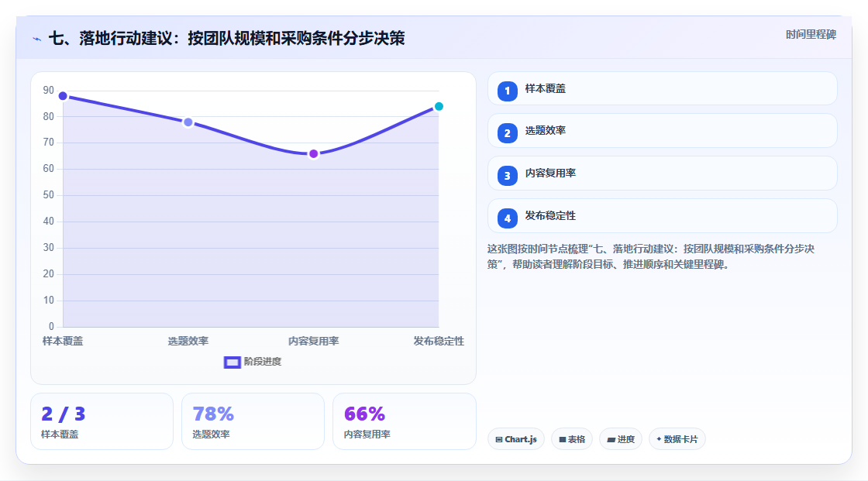Click the description paragraph starting 这张图按时间节点

[x=651, y=256]
